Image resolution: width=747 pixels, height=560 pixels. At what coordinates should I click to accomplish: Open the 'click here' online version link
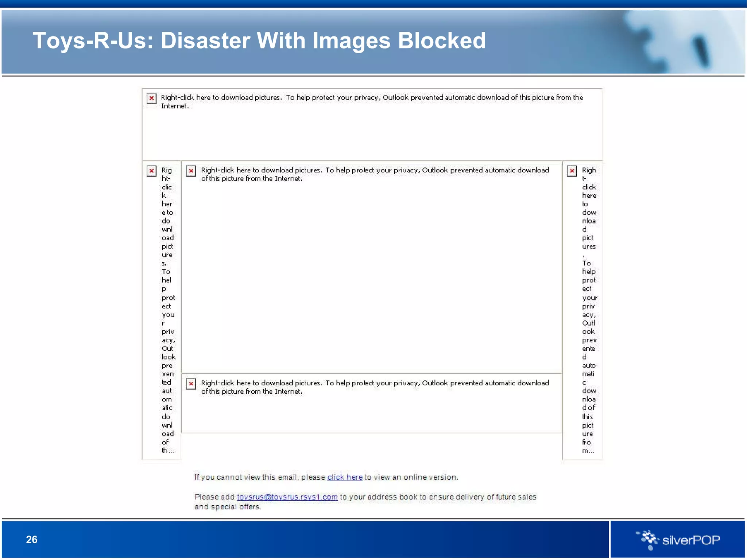click(x=345, y=477)
